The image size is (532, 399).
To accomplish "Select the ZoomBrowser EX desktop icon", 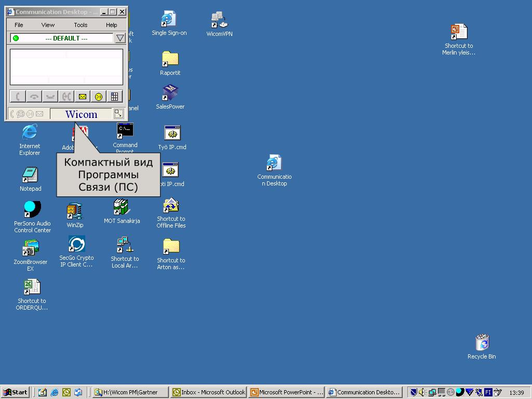I will [x=30, y=255].
